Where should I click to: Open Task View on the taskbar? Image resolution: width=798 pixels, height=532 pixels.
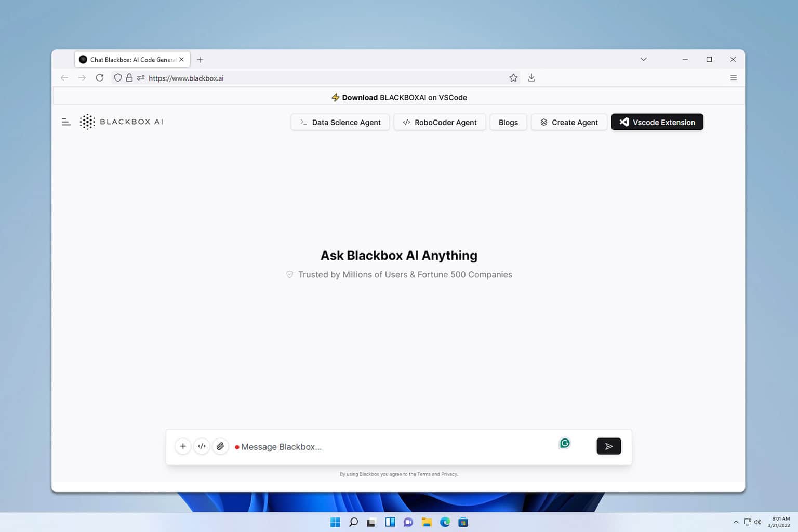click(x=371, y=522)
